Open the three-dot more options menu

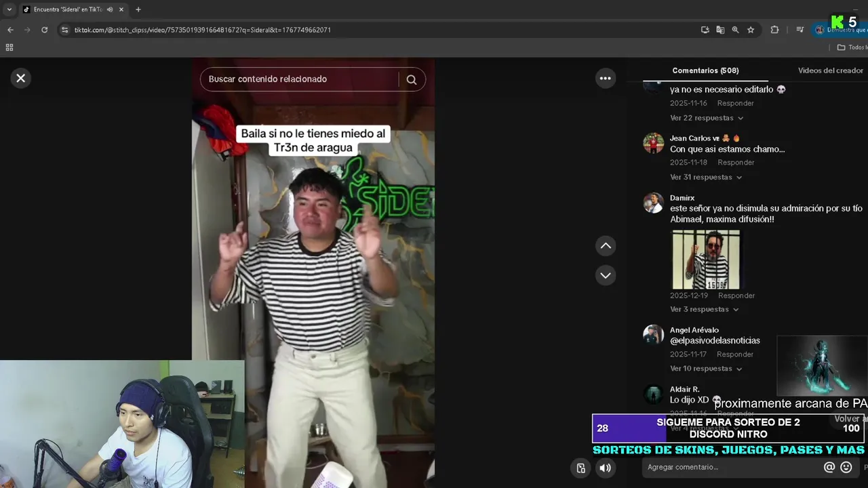coord(605,79)
